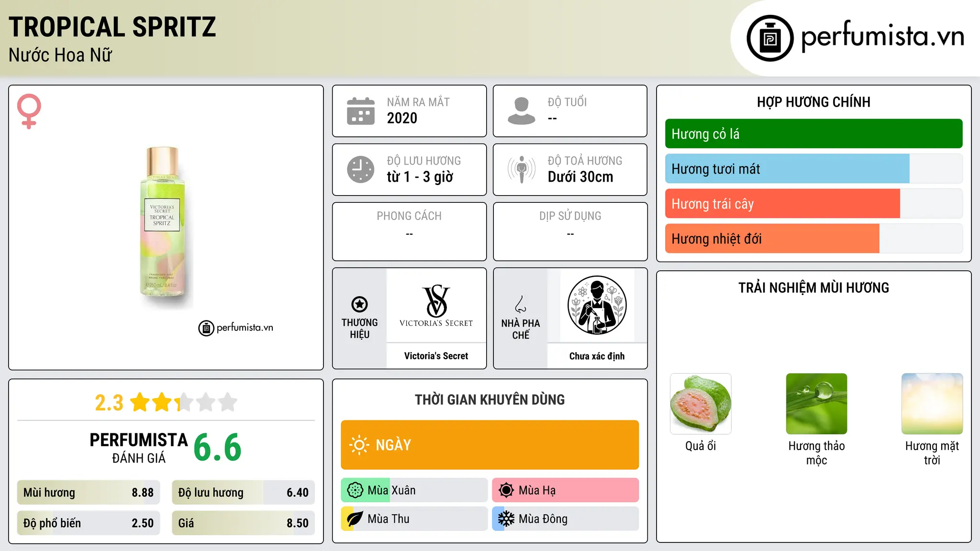Click the NHÀ PHA CHẾ label

521,329
